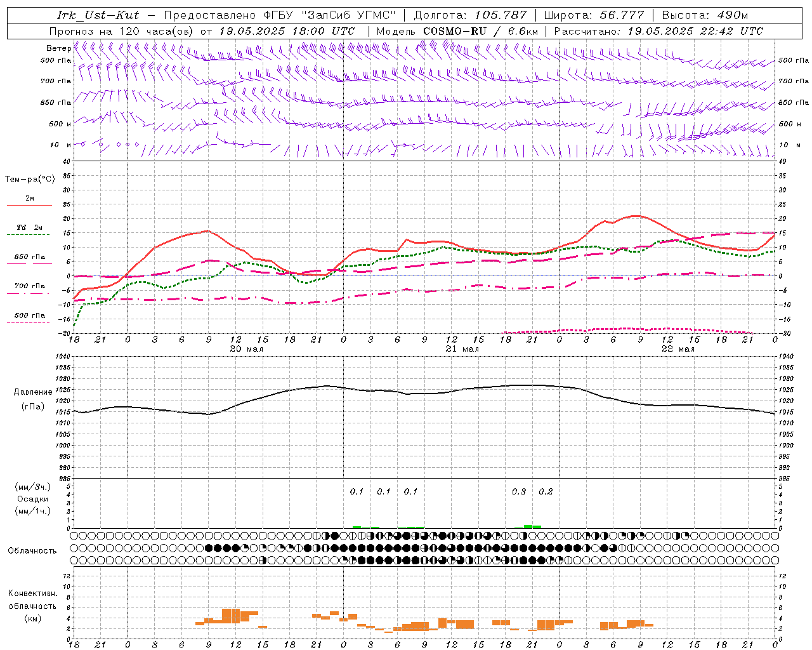
Task: Click the 22 мая date label
Action: 678,348
